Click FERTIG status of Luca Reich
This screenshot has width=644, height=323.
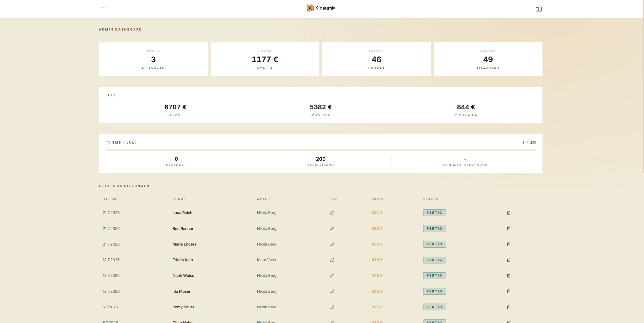434,213
